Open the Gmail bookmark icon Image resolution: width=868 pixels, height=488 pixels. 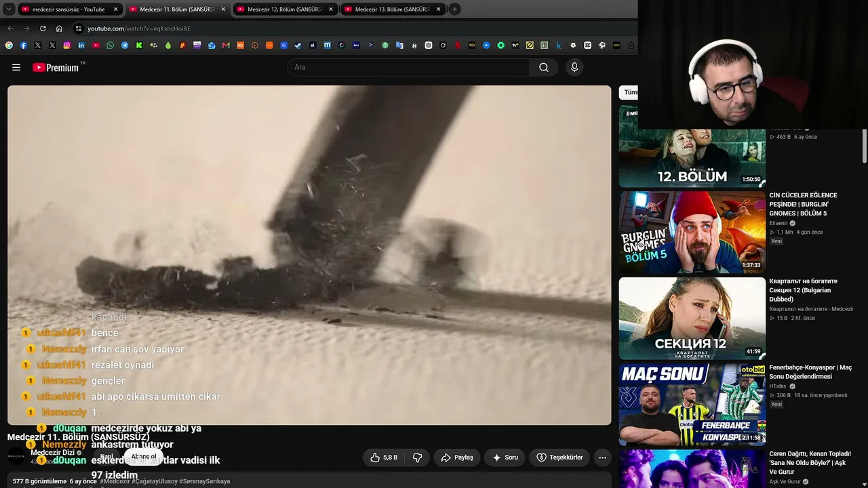pyautogui.click(x=226, y=45)
